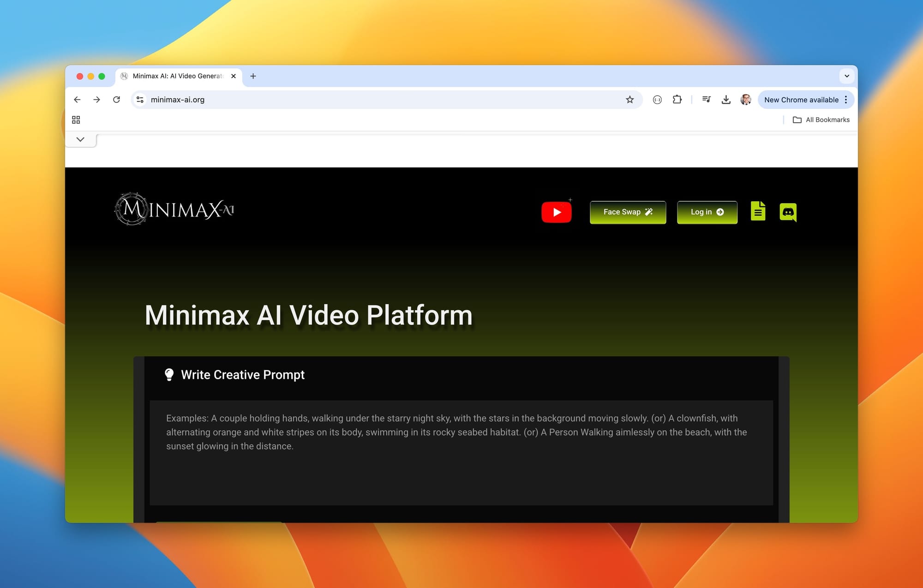This screenshot has width=923, height=588.
Task: Open the All Bookmarks folder
Action: coord(821,120)
